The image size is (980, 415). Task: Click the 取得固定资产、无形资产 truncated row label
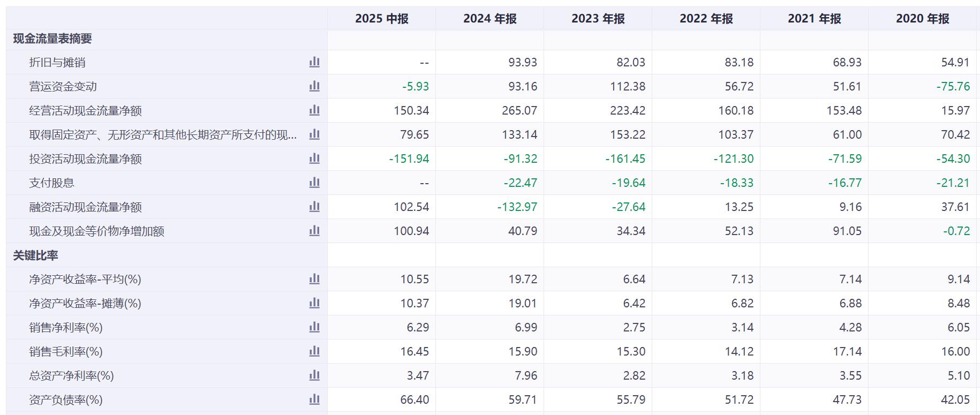[x=163, y=135]
